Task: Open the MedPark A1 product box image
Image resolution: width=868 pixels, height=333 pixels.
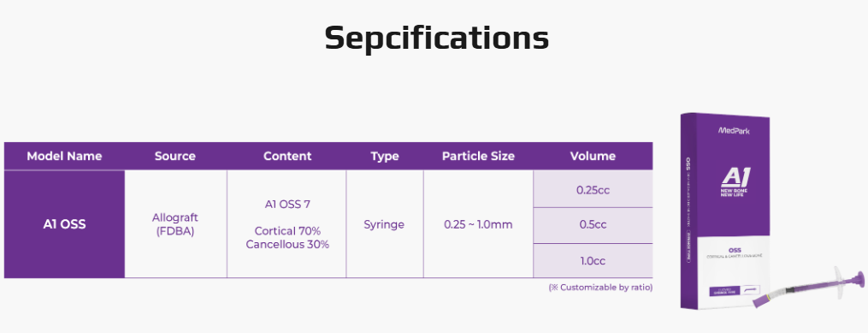Action: (725, 211)
